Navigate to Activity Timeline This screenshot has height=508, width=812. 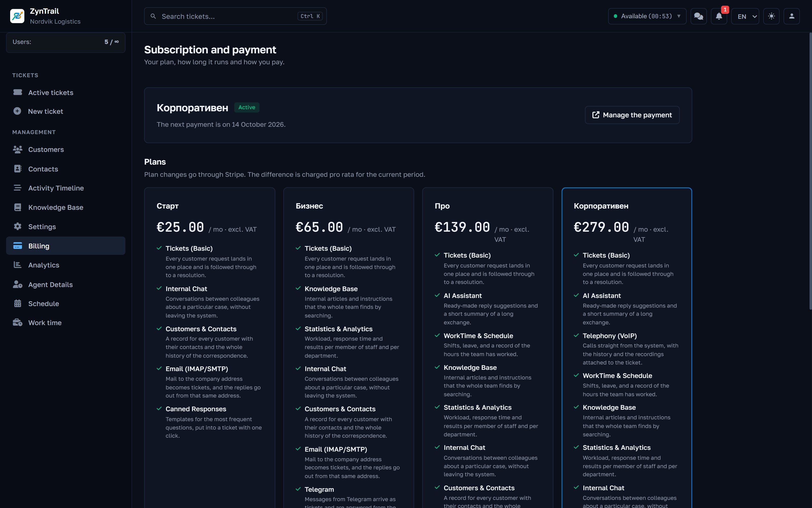(66, 188)
